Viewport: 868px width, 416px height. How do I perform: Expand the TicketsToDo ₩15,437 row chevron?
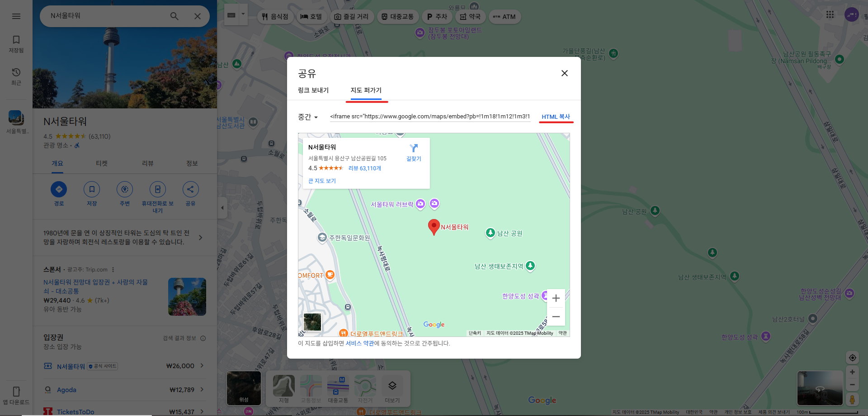click(202, 411)
